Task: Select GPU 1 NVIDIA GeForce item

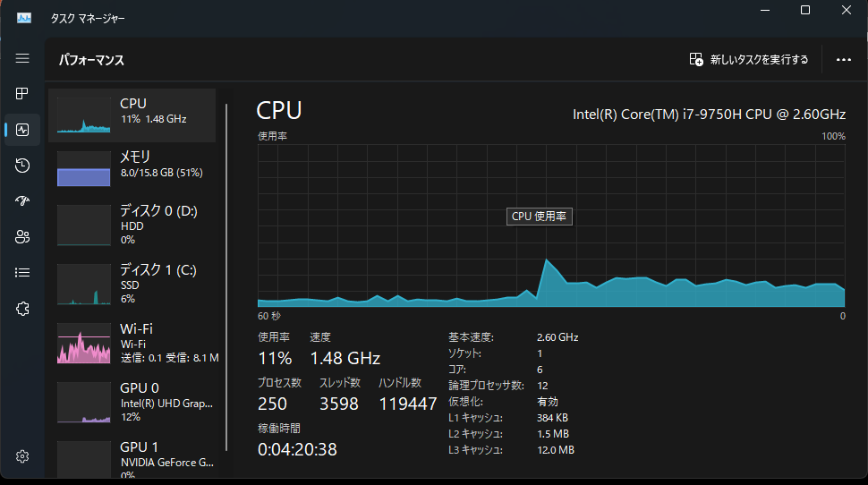Action: pos(132,458)
